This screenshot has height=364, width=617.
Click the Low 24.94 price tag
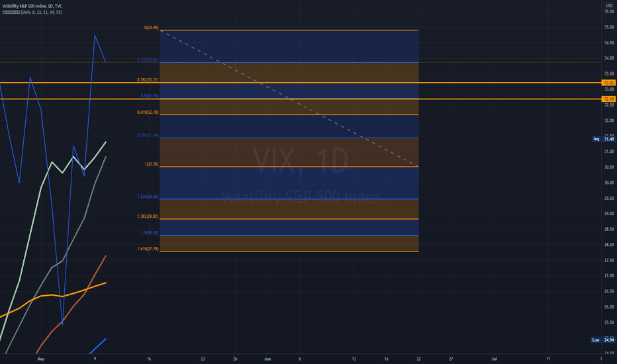coord(603,340)
